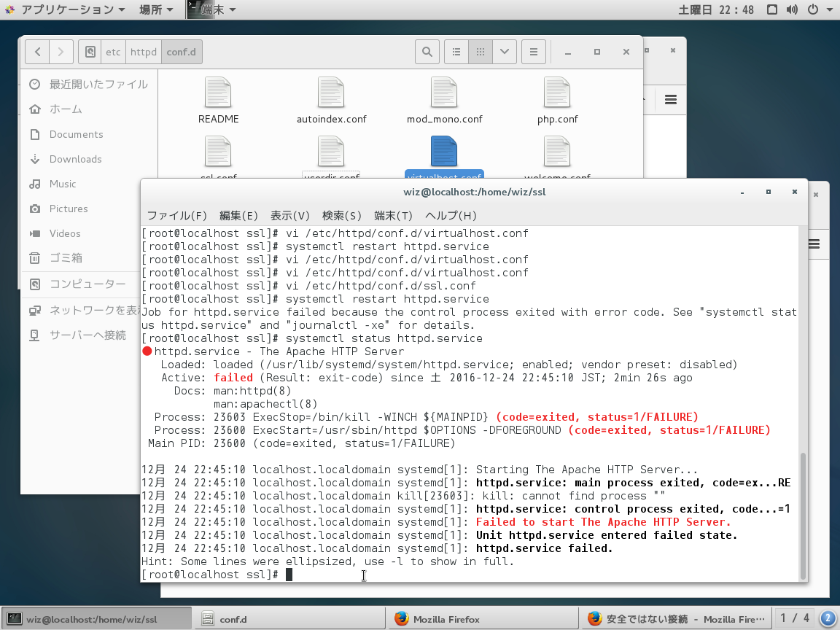Click 'Failed to start The Apache HTTP Server.'
The width and height of the screenshot is (840, 630).
603,522
